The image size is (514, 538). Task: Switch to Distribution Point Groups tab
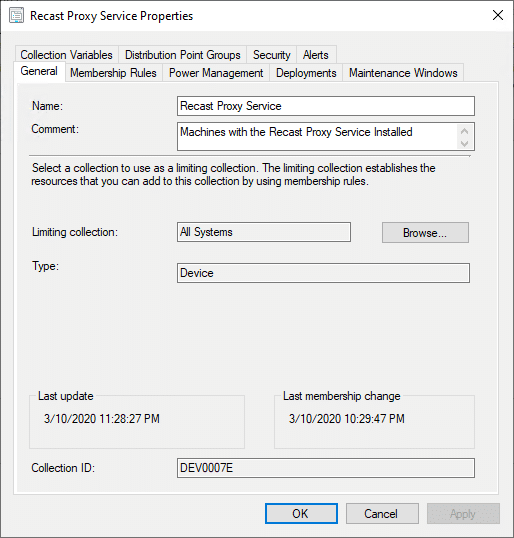coord(183,55)
